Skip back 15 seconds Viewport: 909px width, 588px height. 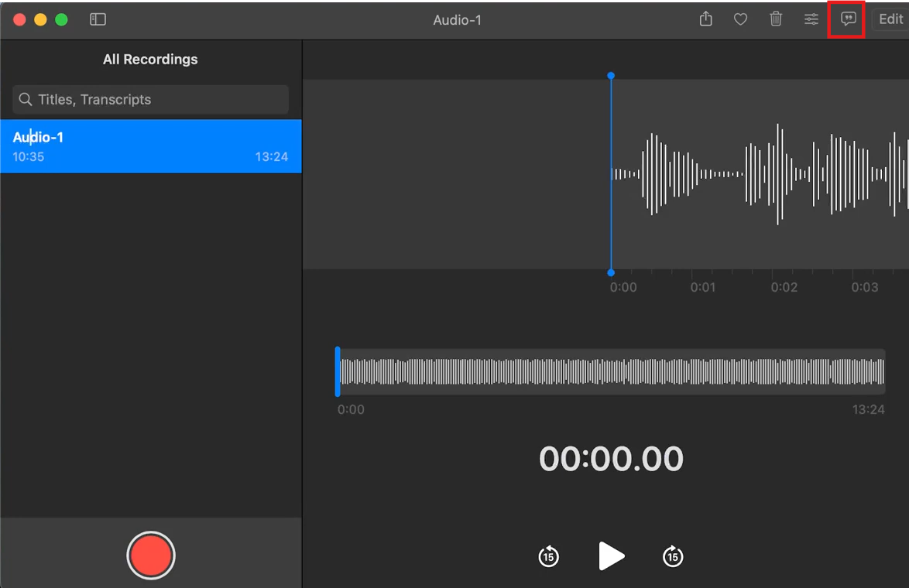pos(548,556)
